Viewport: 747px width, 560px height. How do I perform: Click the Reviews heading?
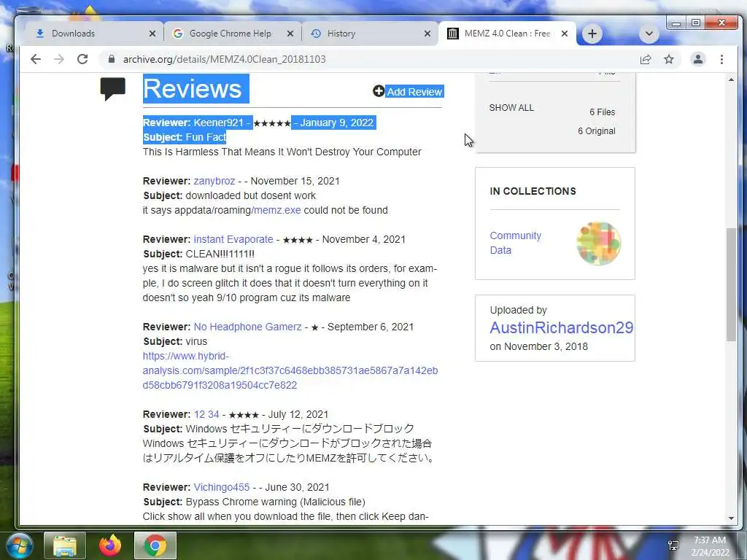(193, 88)
